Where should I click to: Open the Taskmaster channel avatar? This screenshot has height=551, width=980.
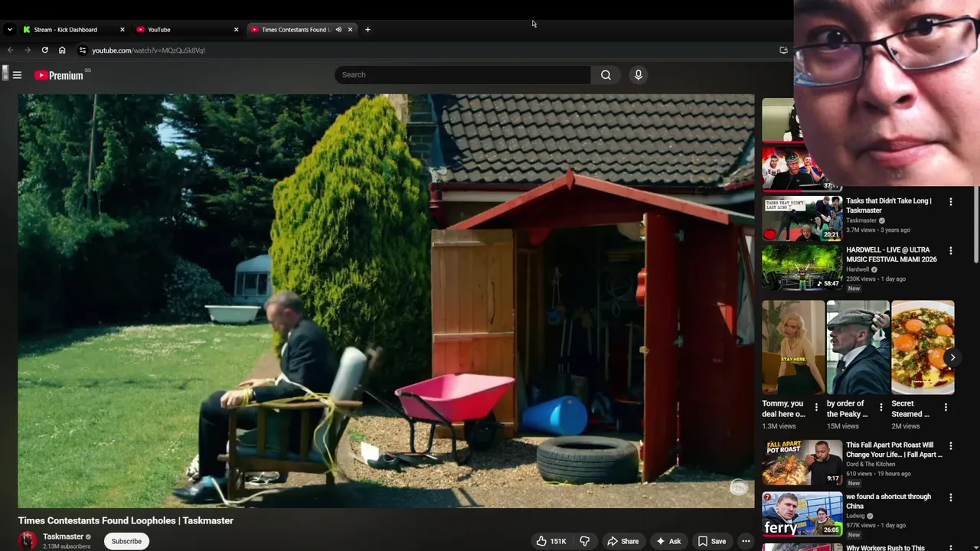28,540
